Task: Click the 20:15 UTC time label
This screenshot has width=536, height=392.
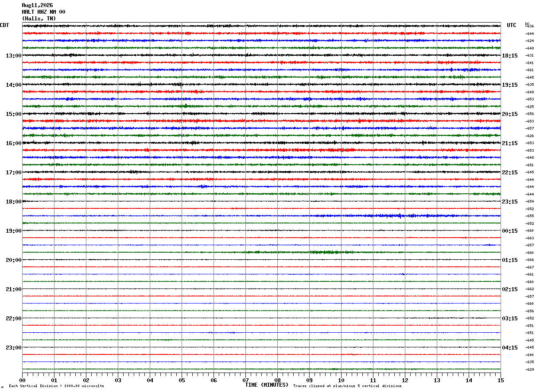Action: click(x=510, y=114)
